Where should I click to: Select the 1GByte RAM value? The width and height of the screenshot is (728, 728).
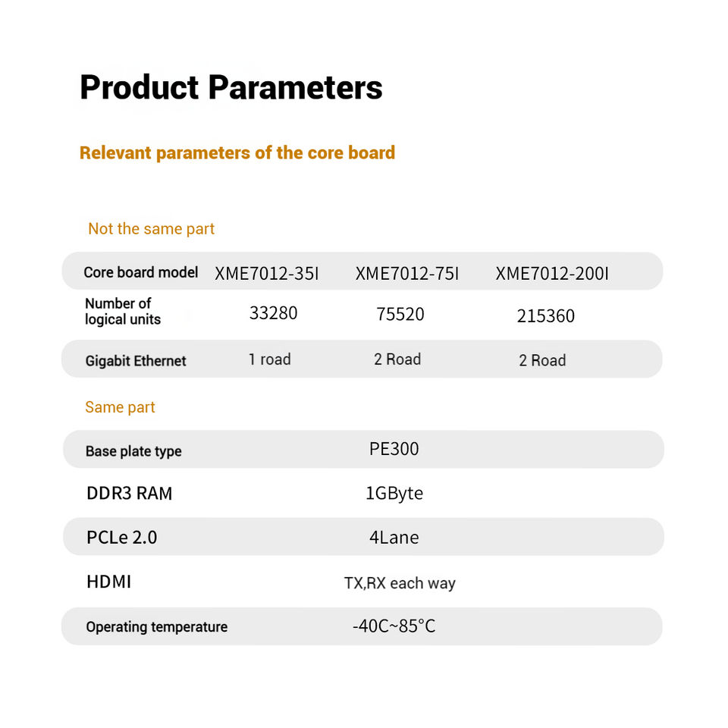[394, 494]
